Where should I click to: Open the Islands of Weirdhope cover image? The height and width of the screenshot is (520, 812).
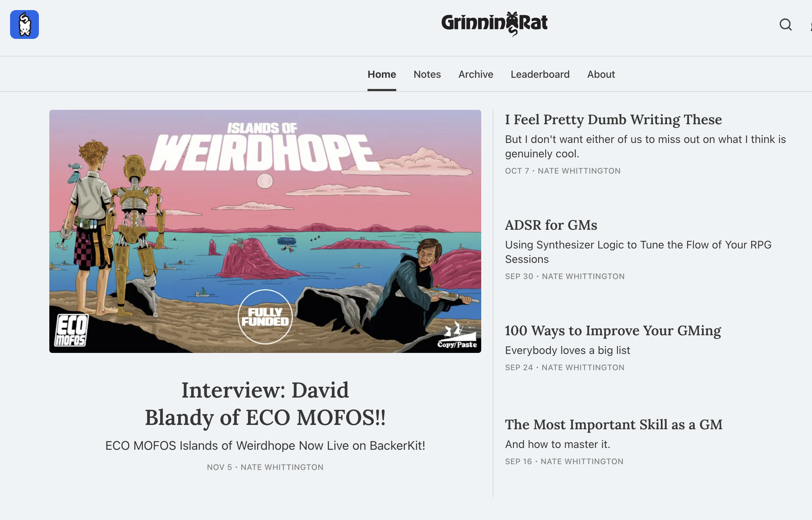tap(265, 231)
